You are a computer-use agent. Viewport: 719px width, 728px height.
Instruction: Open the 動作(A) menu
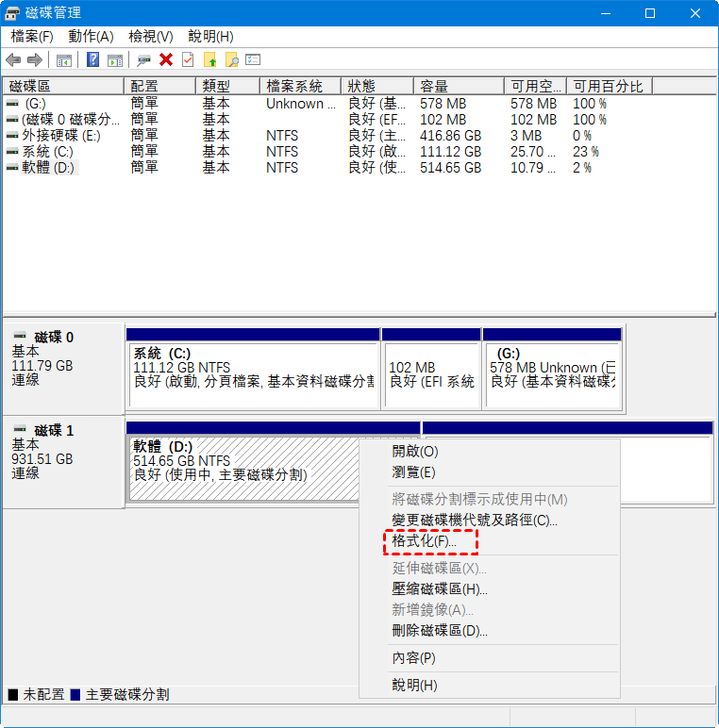(91, 36)
